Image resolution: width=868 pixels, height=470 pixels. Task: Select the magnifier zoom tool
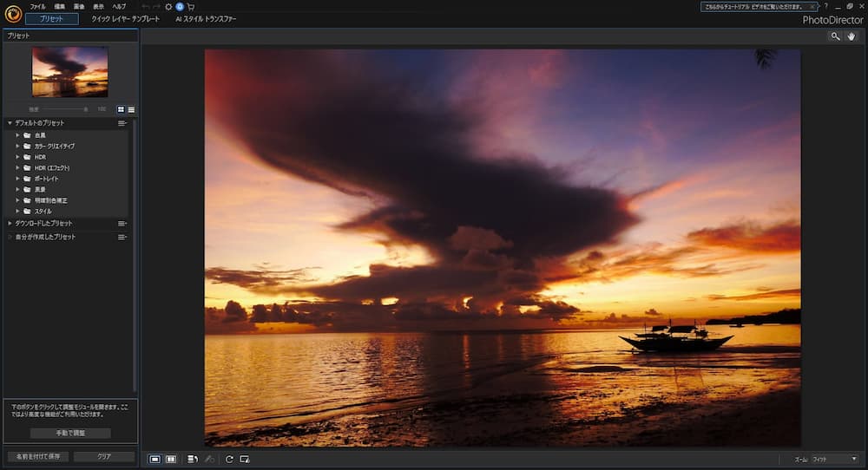point(835,36)
